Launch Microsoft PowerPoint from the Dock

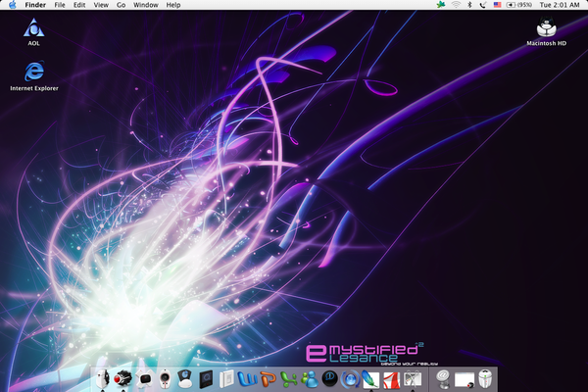click(x=269, y=378)
